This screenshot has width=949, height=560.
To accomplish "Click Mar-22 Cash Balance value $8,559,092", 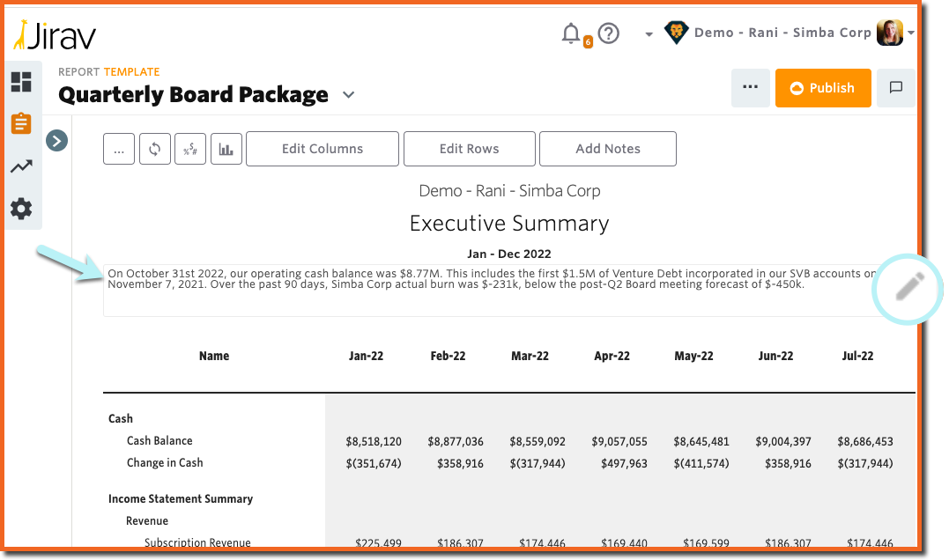I will click(538, 441).
